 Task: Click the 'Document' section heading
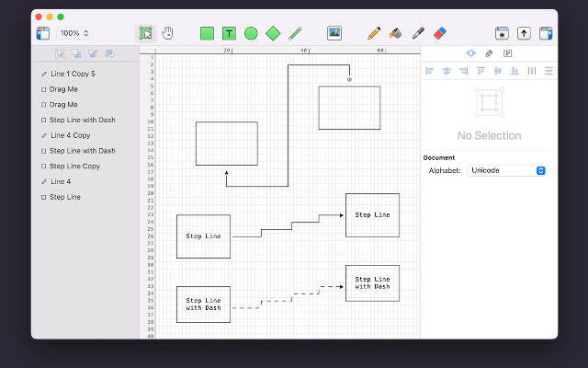click(439, 157)
